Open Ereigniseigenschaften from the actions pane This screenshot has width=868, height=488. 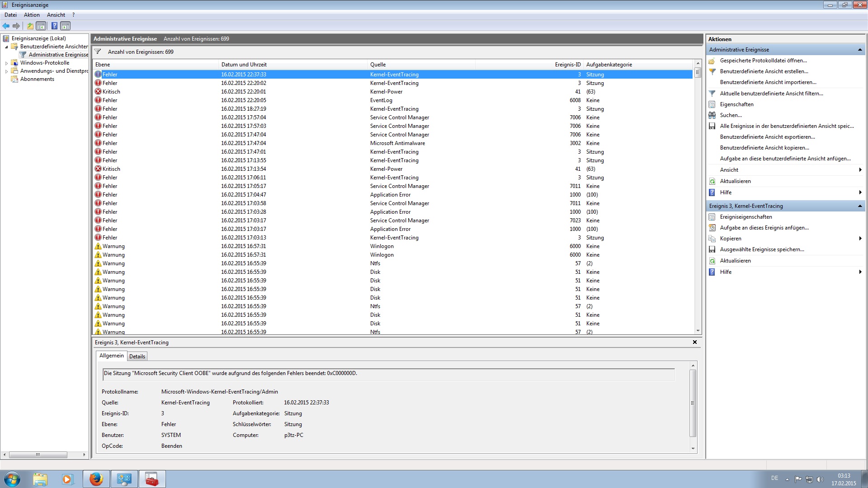pos(746,217)
